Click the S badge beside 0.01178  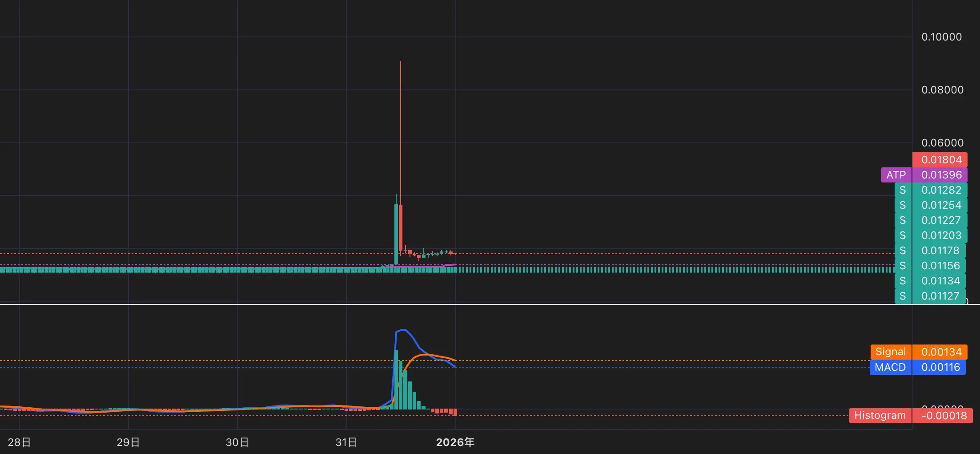click(x=903, y=251)
